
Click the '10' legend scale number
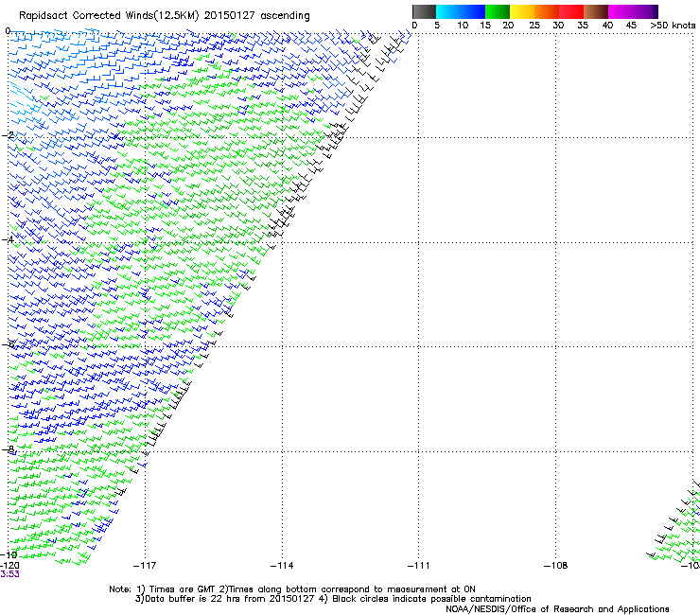click(463, 26)
